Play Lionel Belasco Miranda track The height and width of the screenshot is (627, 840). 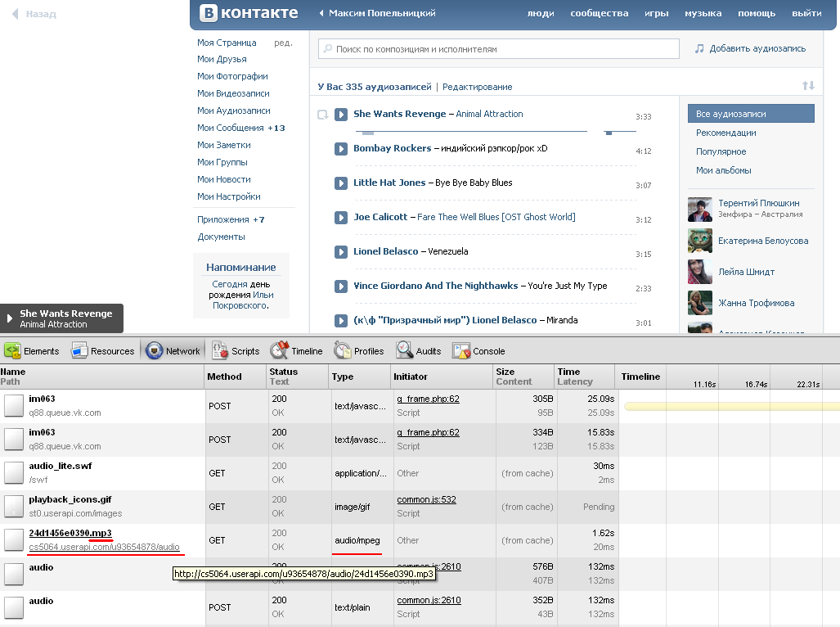341,321
